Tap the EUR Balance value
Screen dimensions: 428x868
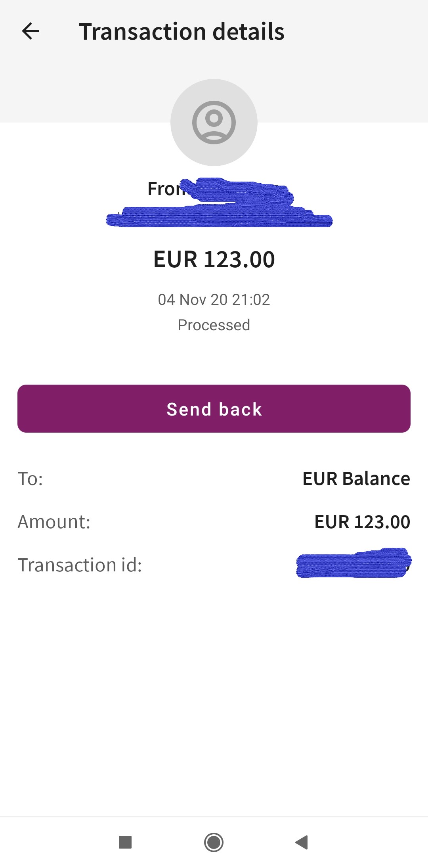(x=356, y=479)
